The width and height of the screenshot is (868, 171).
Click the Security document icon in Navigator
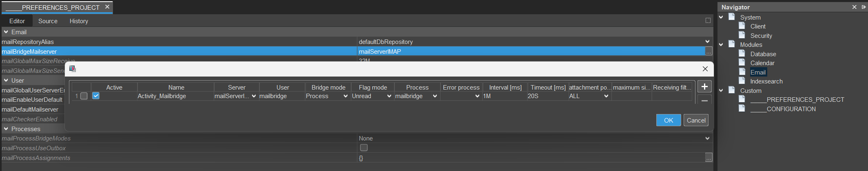(x=742, y=35)
